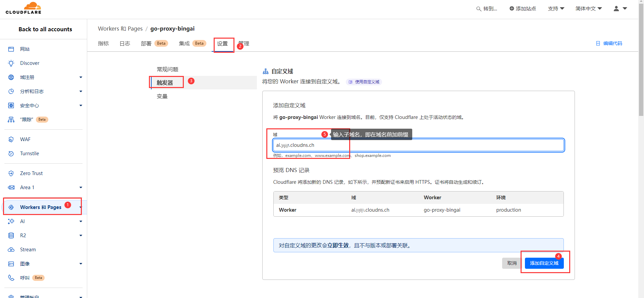Screen dimensions: 644x298
Task: Click the production table cell
Action: coord(508,210)
